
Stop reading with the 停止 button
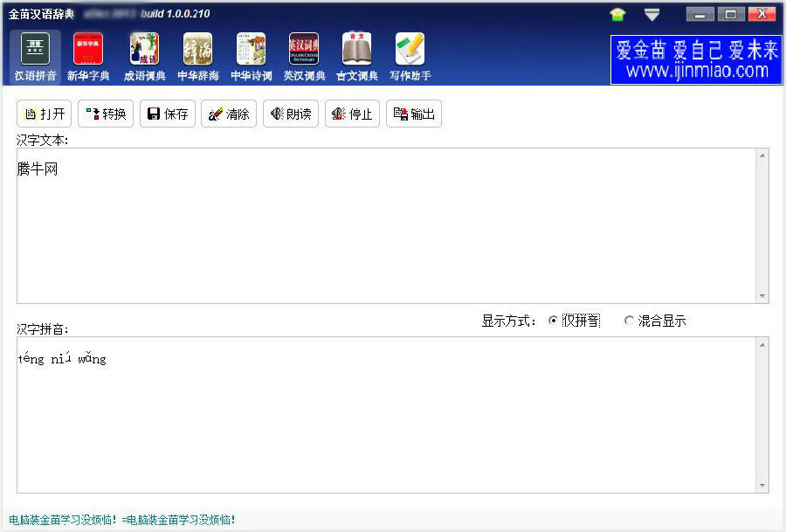352,114
